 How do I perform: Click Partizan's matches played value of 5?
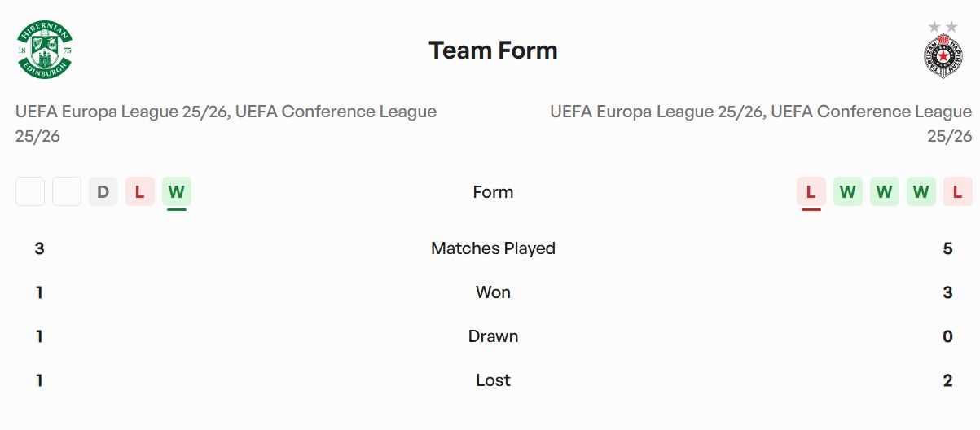[947, 248]
